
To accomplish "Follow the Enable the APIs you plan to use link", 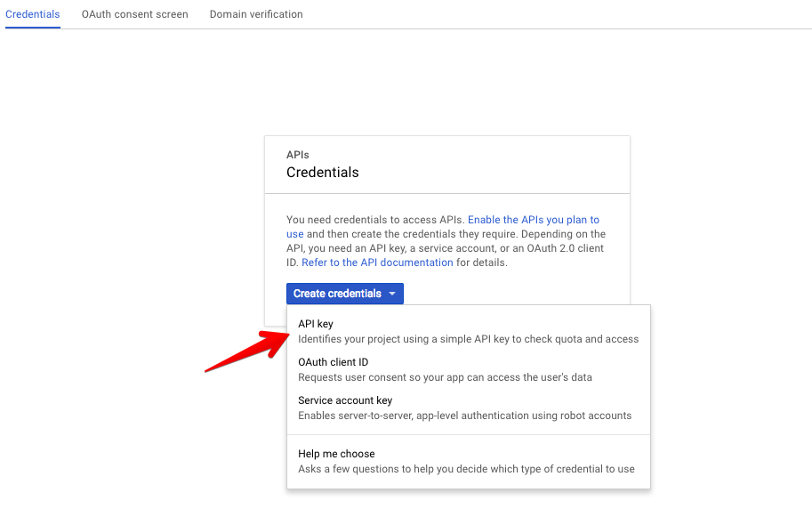I will (533, 220).
